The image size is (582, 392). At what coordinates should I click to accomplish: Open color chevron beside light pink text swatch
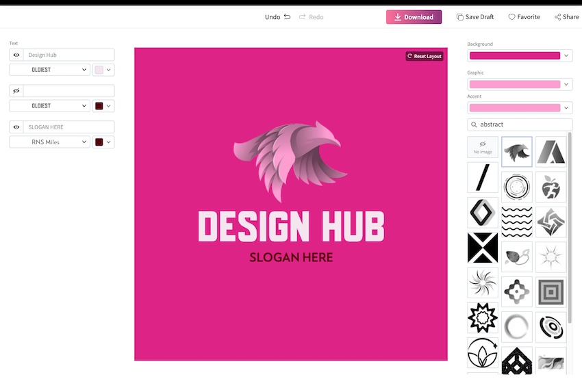click(x=108, y=70)
